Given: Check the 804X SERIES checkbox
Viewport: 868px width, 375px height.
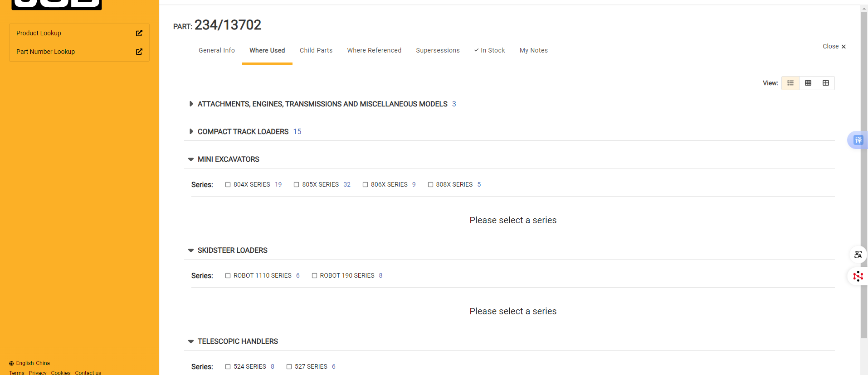Looking at the screenshot, I should (228, 185).
